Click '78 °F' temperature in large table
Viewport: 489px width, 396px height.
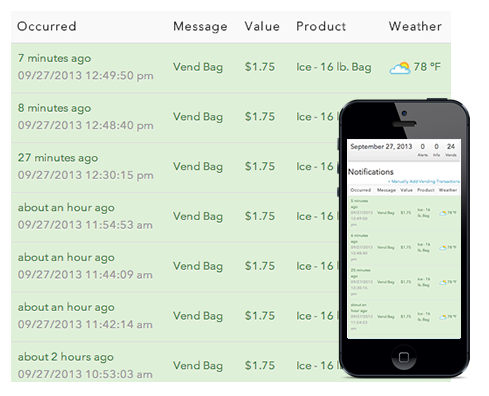(427, 67)
